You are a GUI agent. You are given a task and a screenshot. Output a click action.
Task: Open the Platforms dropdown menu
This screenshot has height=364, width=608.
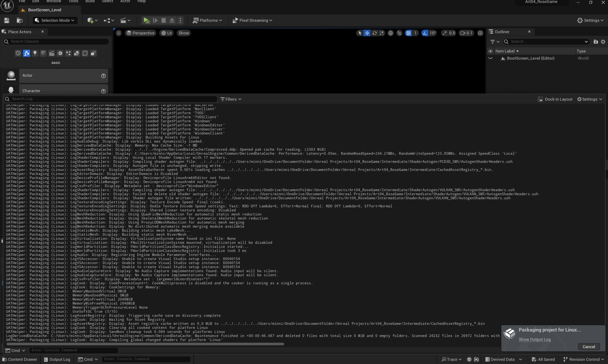(x=207, y=20)
